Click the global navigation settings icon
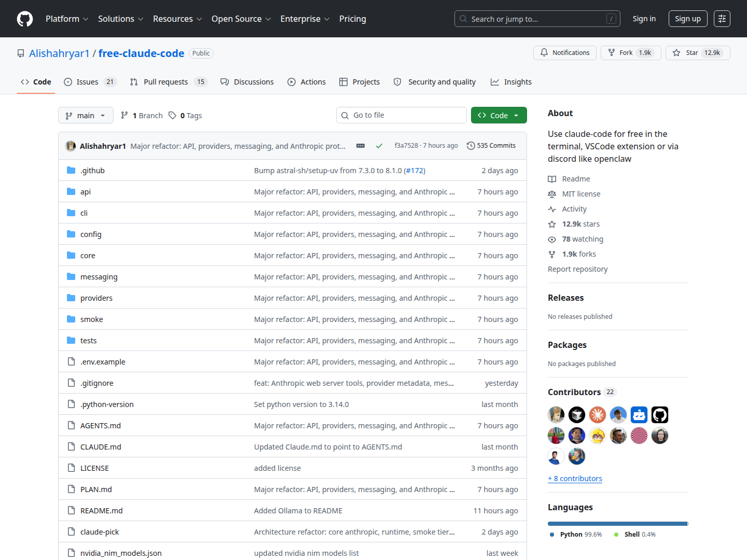This screenshot has height=560, width=747. tap(722, 19)
